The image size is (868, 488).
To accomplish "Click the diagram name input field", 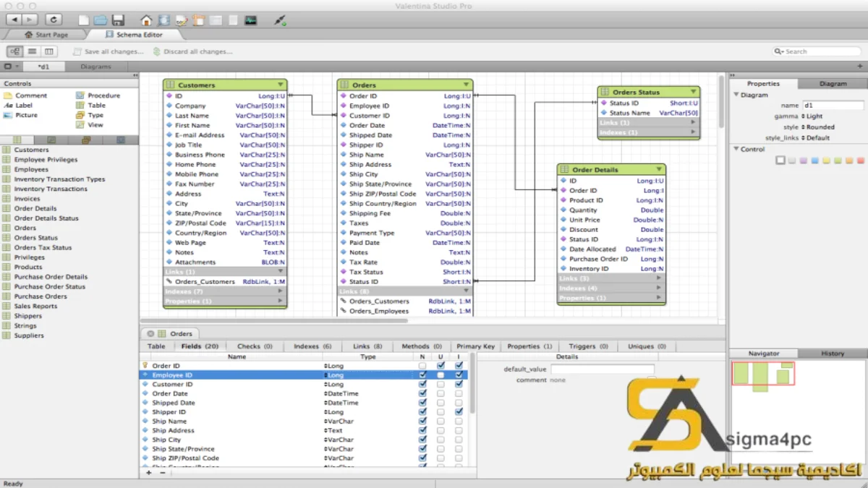I will point(833,106).
